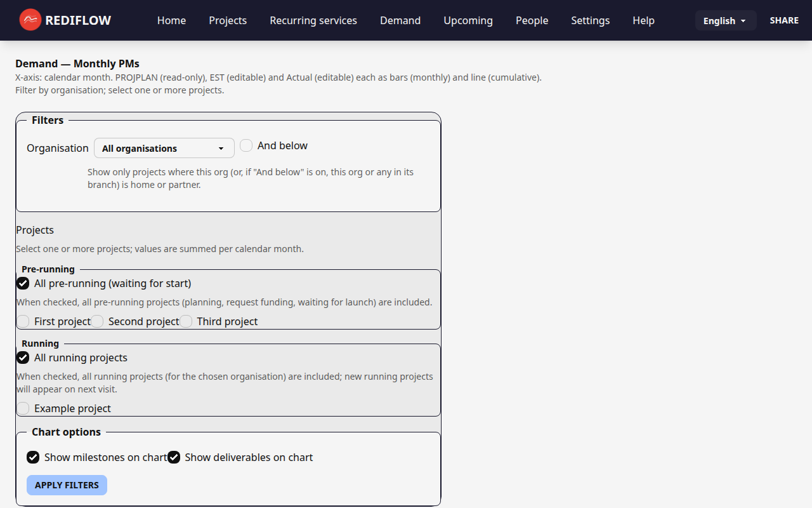The height and width of the screenshot is (508, 812).
Task: Click the REDIFLOW wave logo icon
Action: [x=30, y=20]
